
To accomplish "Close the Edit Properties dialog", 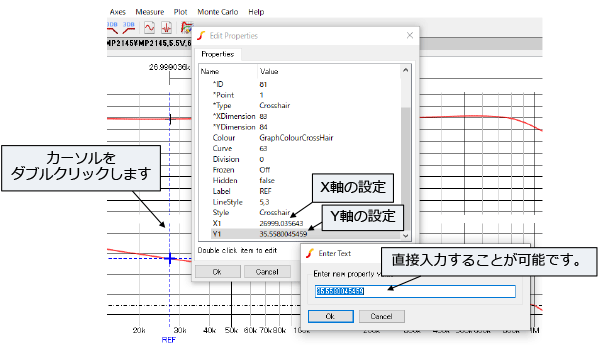I will (410, 35).
